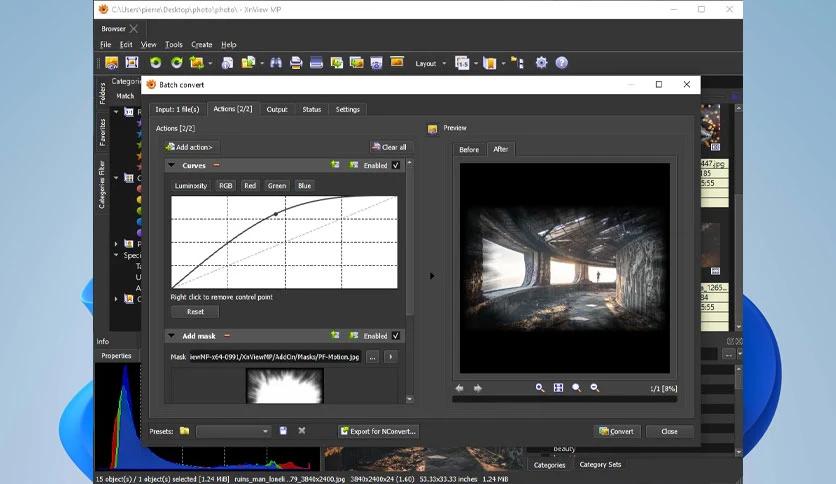Select the Luminosity curve channel button
Screen dimensions: 836x484
click(190, 185)
